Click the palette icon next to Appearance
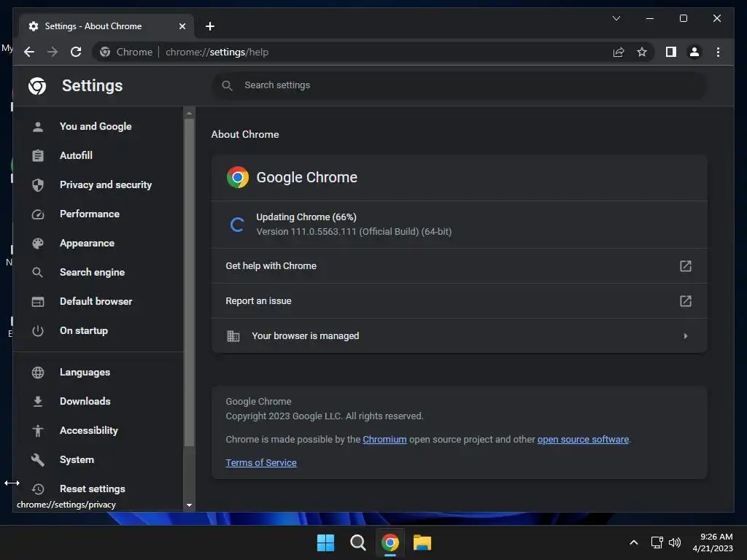 click(x=38, y=244)
